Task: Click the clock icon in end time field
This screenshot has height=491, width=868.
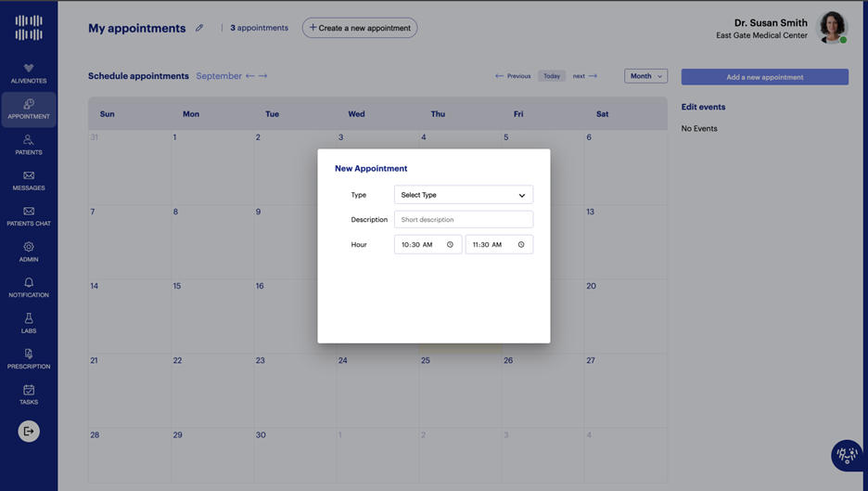Action: [521, 245]
